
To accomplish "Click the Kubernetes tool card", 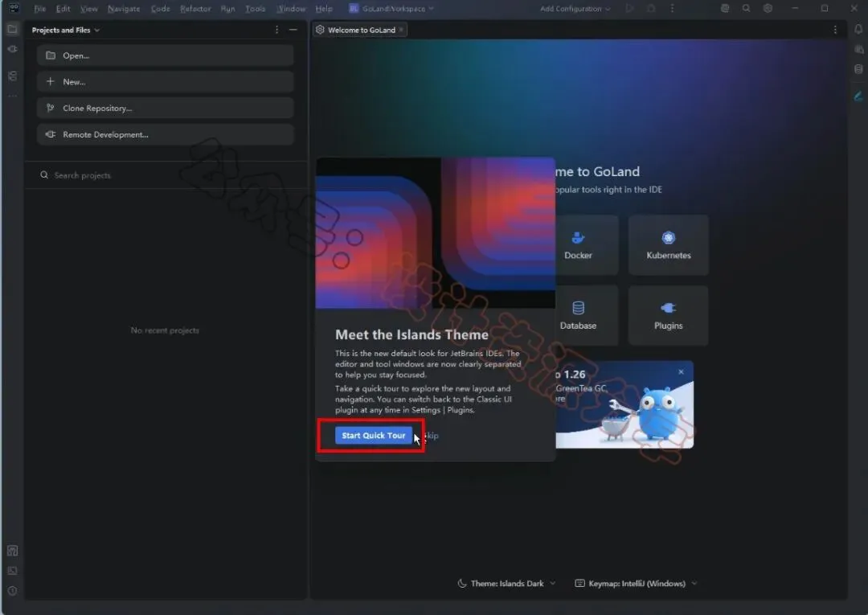I will tap(668, 245).
